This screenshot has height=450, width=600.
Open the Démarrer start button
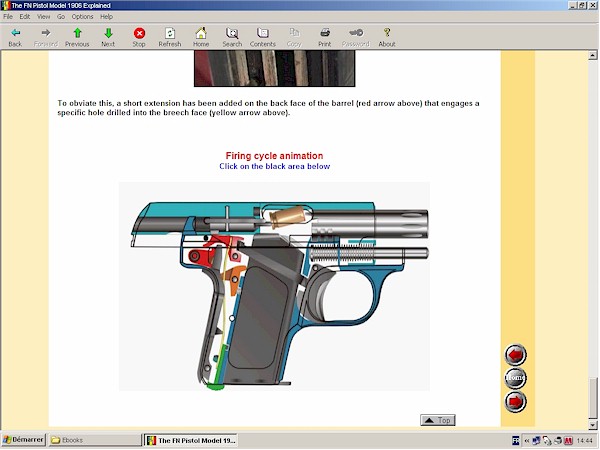(x=23, y=440)
